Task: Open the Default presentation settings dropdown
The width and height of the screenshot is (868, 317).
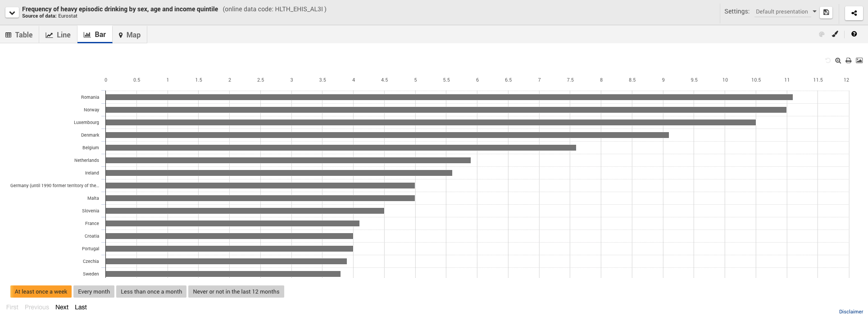Action: pyautogui.click(x=786, y=12)
